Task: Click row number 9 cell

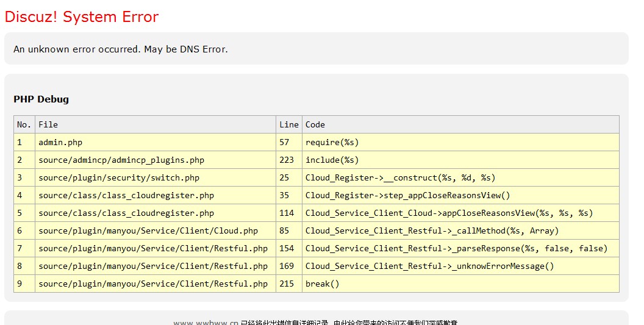Action: (x=24, y=284)
